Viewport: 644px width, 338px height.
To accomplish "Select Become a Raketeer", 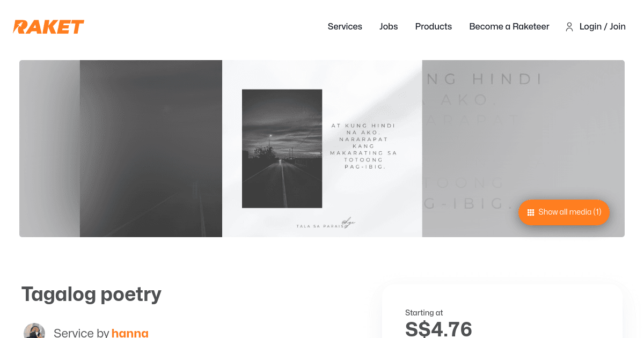I will point(509,26).
